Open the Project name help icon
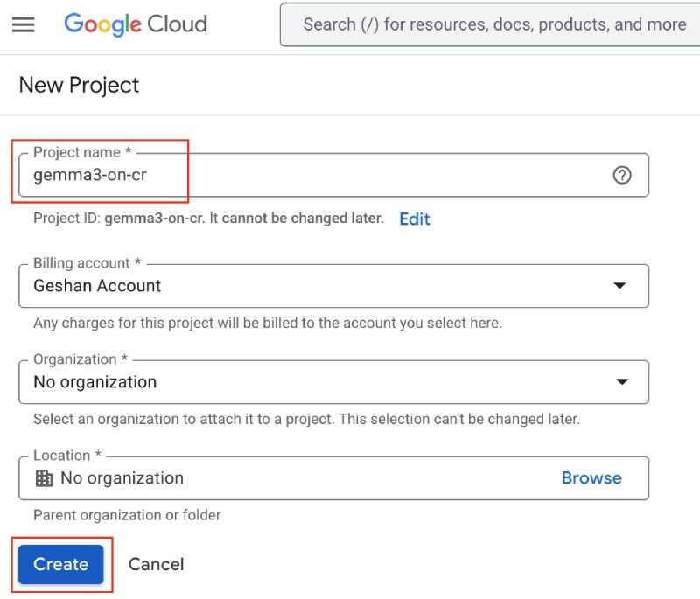 [x=622, y=175]
